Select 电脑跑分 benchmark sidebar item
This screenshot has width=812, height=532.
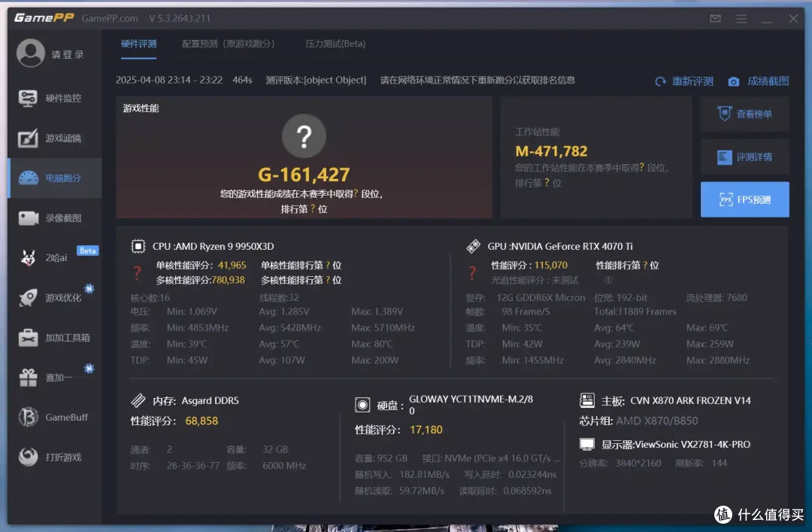(x=54, y=178)
